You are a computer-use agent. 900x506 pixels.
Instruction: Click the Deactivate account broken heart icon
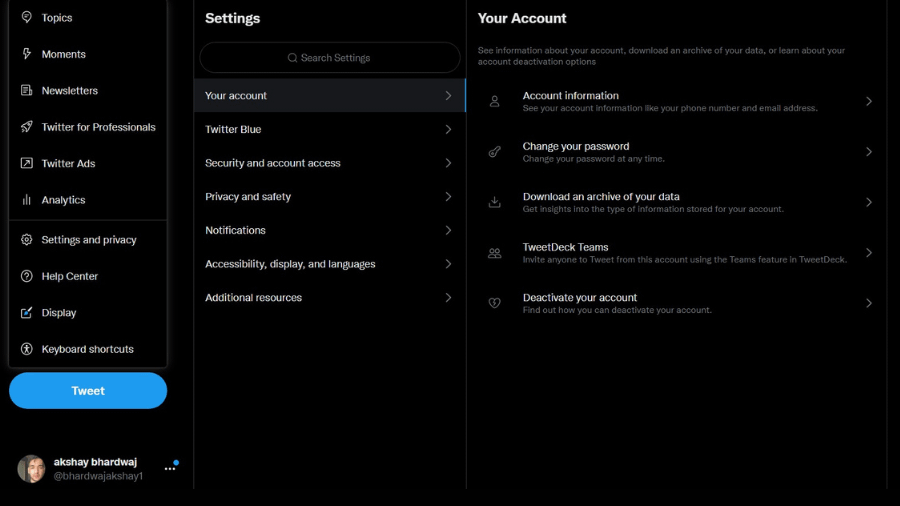tap(494, 303)
